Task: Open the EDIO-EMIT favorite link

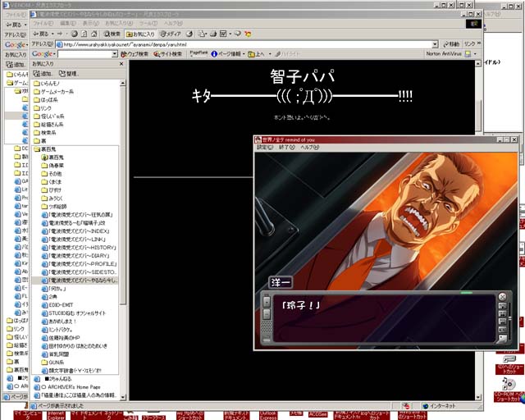Action: (57, 305)
